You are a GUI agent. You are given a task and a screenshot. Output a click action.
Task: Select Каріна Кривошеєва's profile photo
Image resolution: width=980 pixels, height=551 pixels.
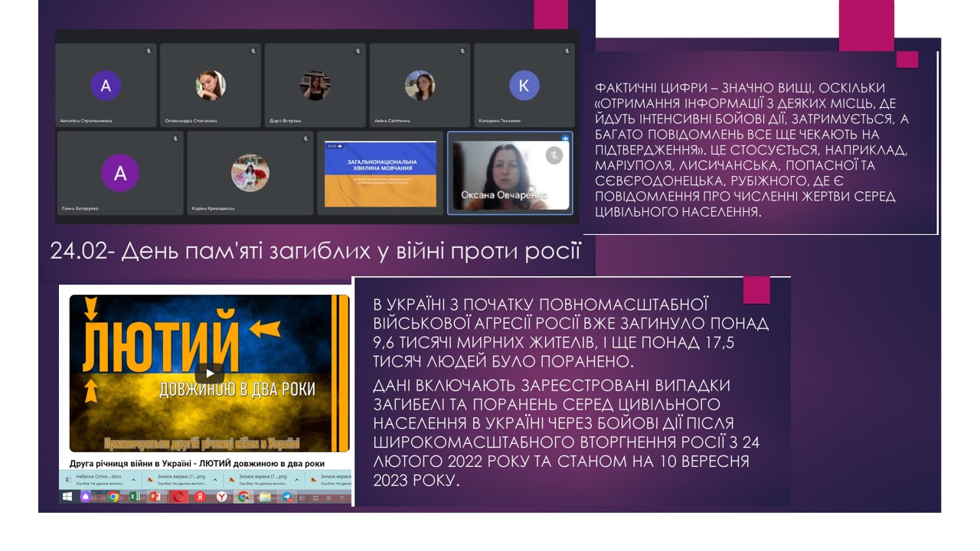[x=250, y=173]
